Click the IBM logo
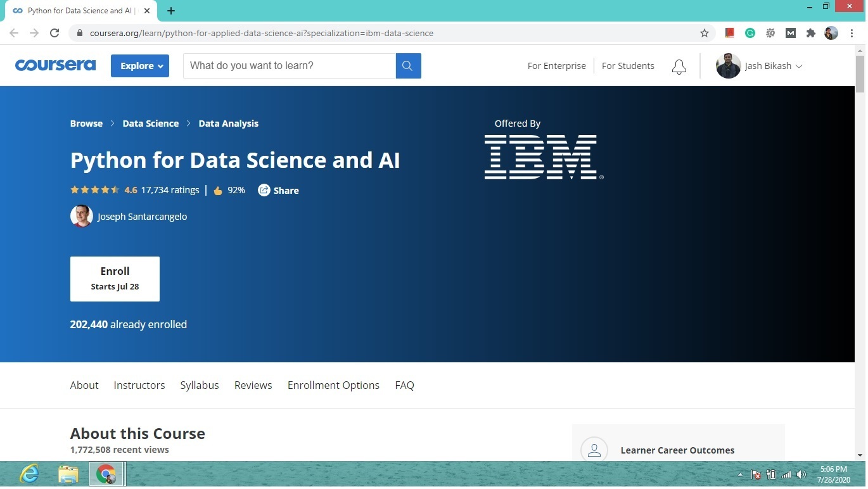Image resolution: width=868 pixels, height=489 pixels. [544, 157]
